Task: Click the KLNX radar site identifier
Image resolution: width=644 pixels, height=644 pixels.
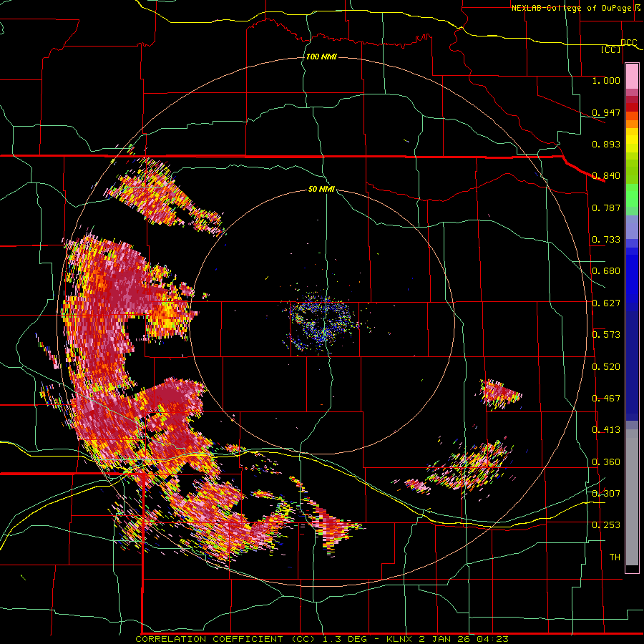Action: click(401, 639)
